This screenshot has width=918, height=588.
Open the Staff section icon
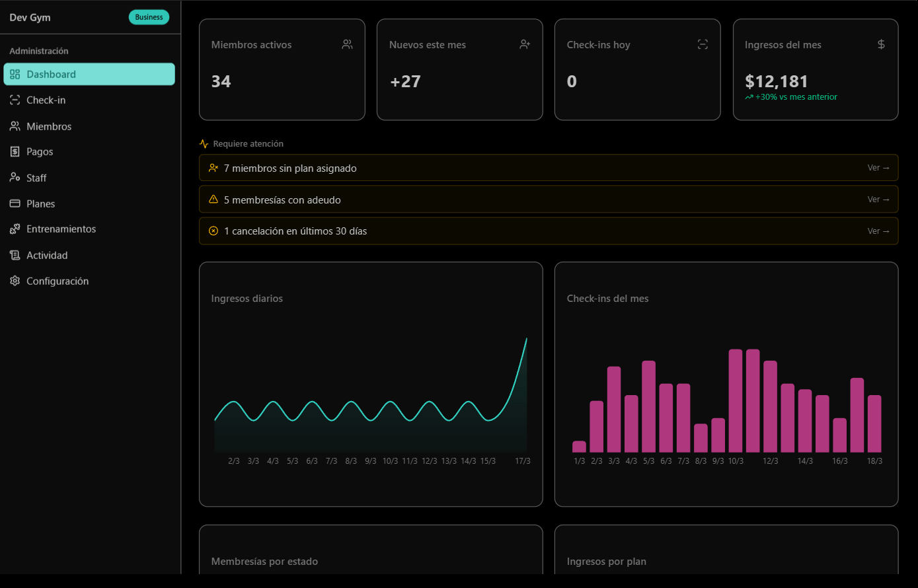[14, 177]
